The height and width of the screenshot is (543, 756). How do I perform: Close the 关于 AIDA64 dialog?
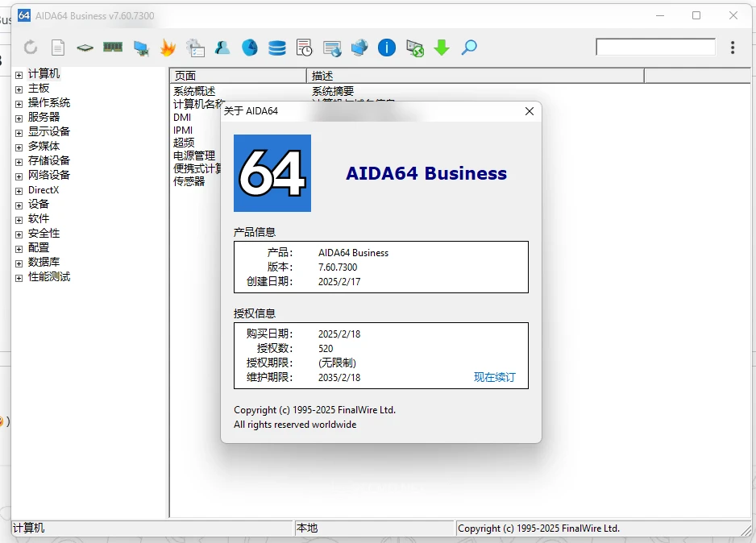[x=530, y=111]
